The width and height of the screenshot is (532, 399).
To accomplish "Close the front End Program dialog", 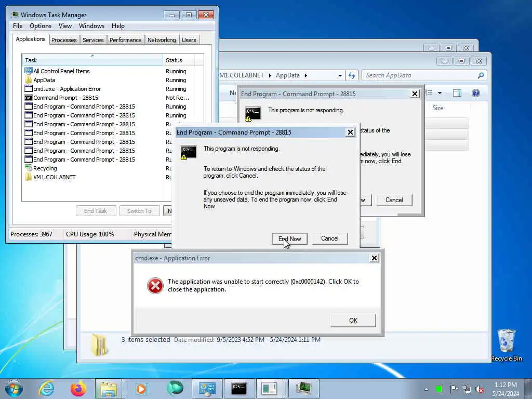I will click(350, 132).
